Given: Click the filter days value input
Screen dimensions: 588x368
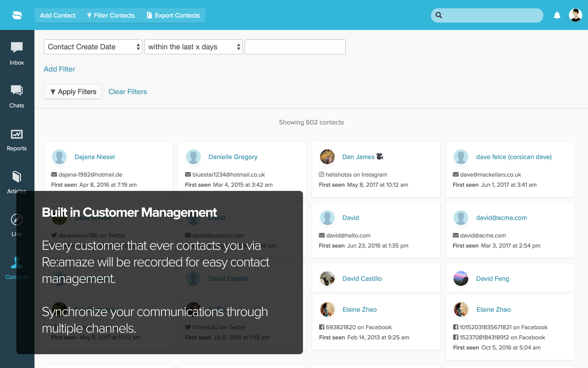Looking at the screenshot, I should pyautogui.click(x=295, y=47).
